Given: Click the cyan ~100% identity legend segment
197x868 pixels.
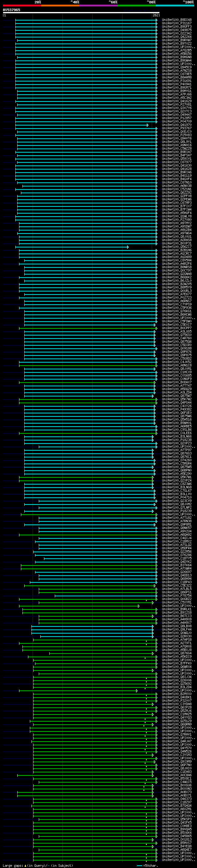Looking at the screenshot, I should pyautogui.click(x=175, y=6).
